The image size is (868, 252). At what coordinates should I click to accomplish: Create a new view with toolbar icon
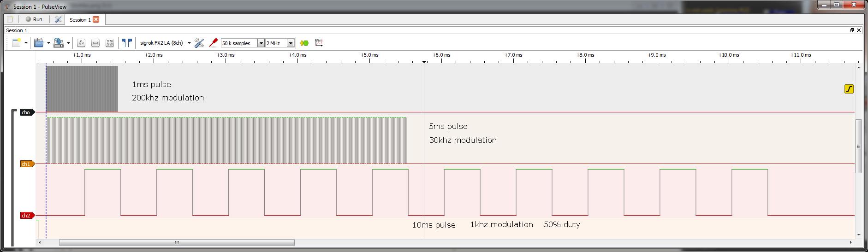(17, 43)
